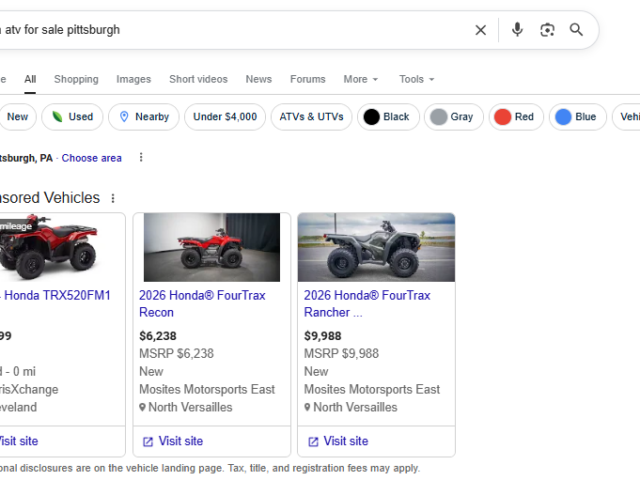The height and width of the screenshot is (480, 640).
Task: Filter vehicles by Black color
Action: point(389,117)
